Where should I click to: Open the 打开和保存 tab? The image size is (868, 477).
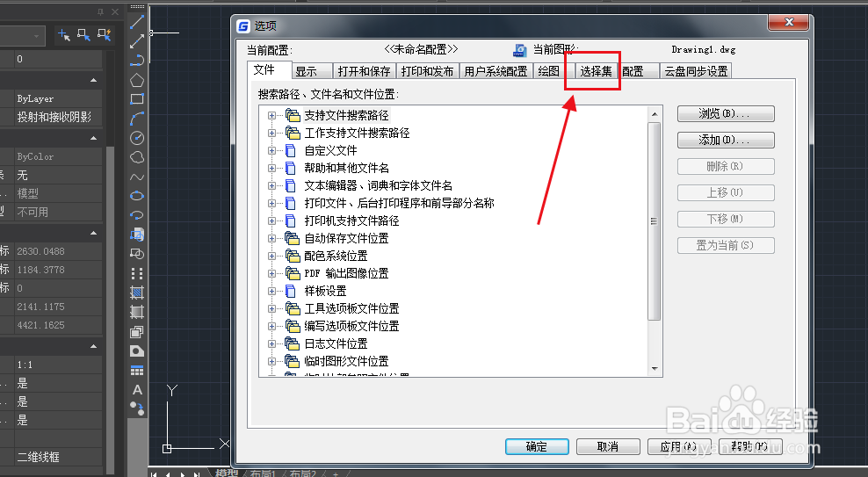pos(364,71)
